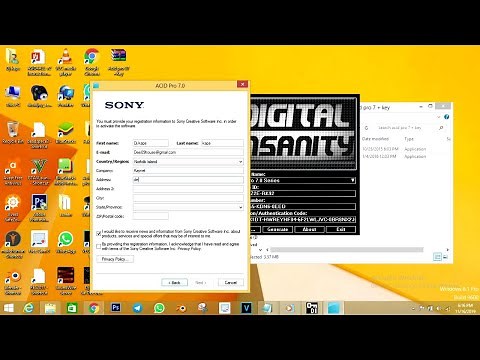Switch Explorer to details view icon
Viewport: 480px width, 360px height.
[437, 257]
